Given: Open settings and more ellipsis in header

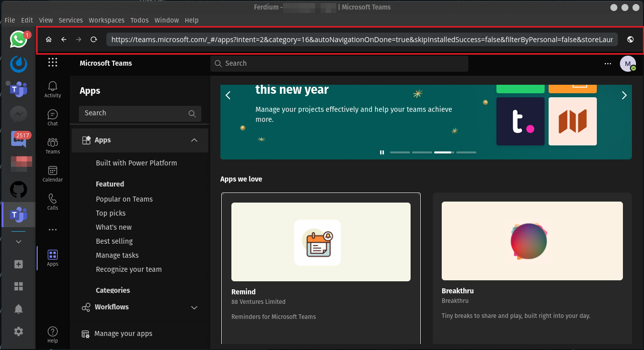Looking at the screenshot, I should pos(608,64).
